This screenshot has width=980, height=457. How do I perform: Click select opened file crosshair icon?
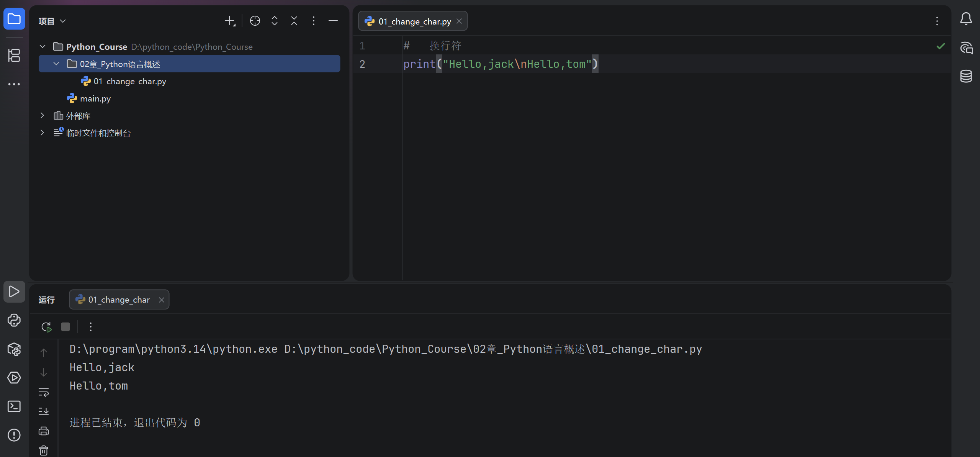[x=255, y=21]
